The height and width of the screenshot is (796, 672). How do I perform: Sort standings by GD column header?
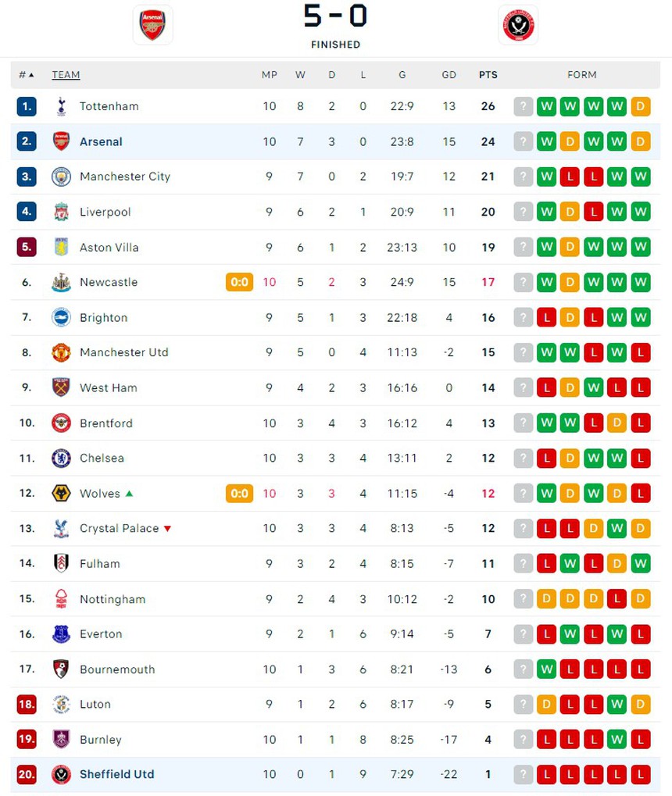[x=449, y=75]
